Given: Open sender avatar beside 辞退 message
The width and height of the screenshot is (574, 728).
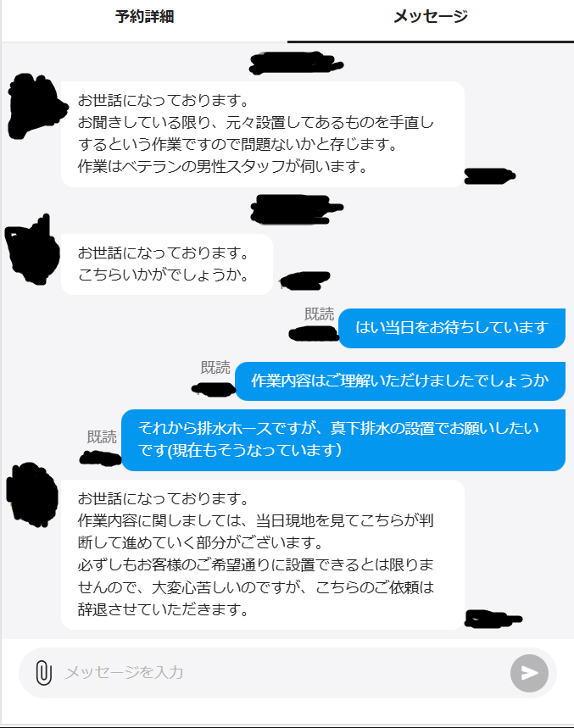Looking at the screenshot, I should (32, 495).
